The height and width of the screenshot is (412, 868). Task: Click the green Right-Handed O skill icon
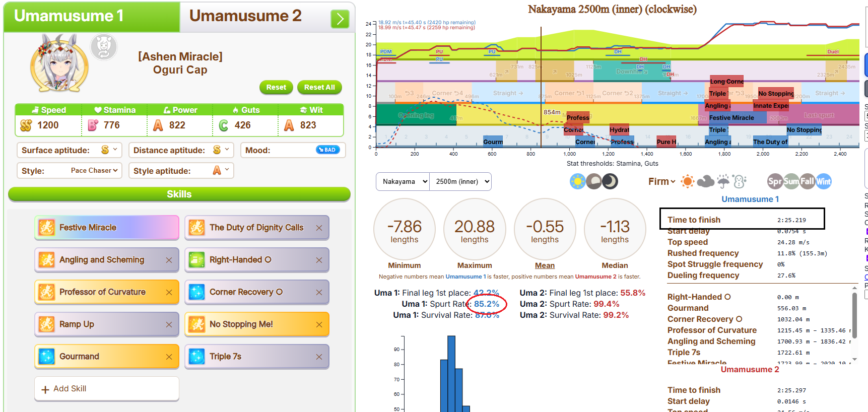(196, 260)
